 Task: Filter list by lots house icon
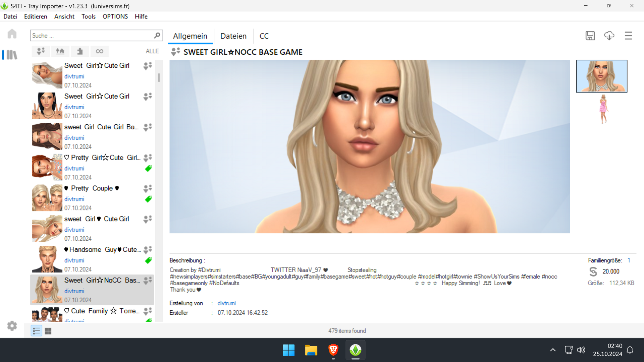(x=60, y=51)
